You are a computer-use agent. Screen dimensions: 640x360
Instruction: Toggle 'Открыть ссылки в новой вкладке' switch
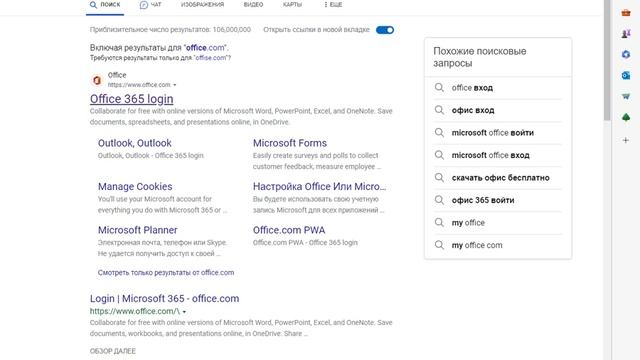385,30
